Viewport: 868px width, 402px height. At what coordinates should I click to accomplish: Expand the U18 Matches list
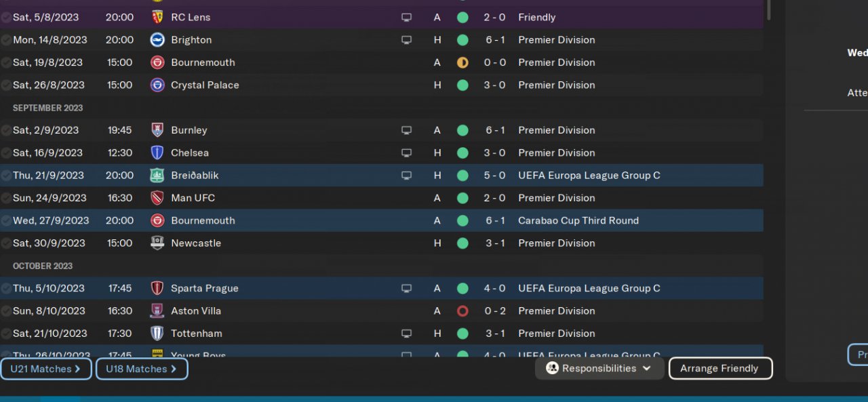click(141, 369)
